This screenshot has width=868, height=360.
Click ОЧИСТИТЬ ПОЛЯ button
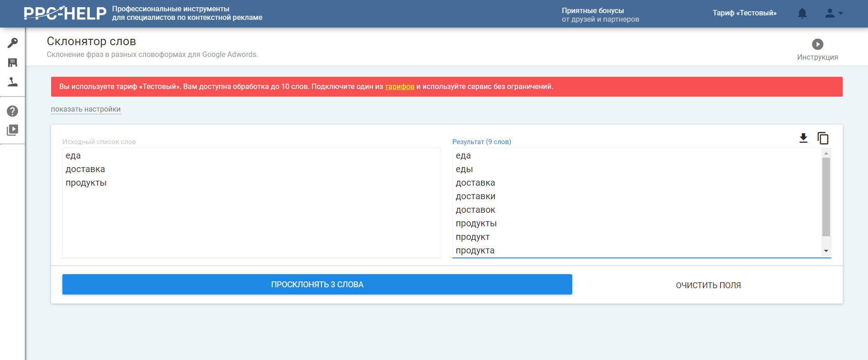click(708, 285)
